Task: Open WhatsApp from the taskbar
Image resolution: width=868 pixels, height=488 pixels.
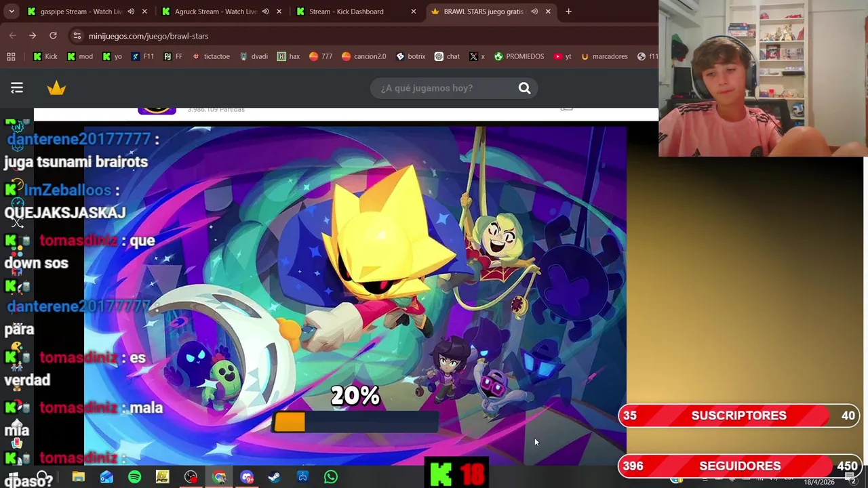Action: click(330, 477)
